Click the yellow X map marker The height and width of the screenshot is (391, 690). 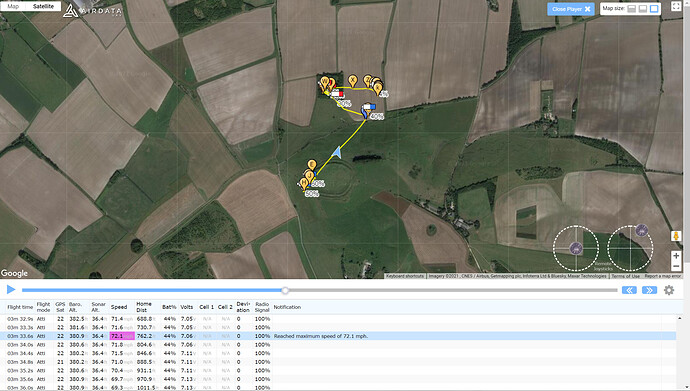pos(352,81)
